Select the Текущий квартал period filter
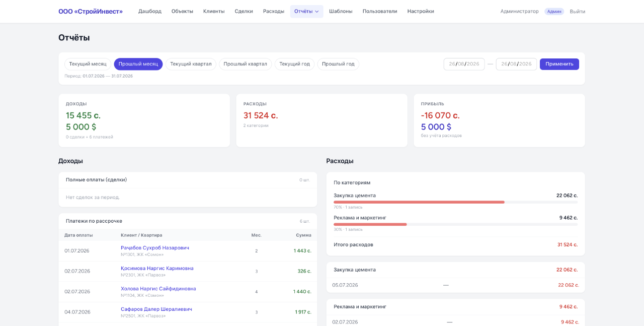Screen dimensions: 644x326 click(191, 64)
